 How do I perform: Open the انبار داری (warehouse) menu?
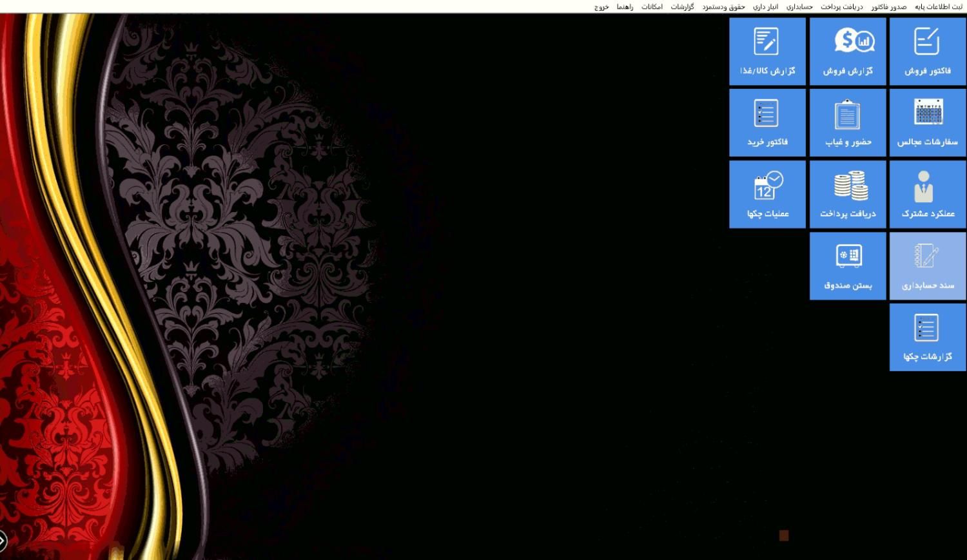coord(765,7)
